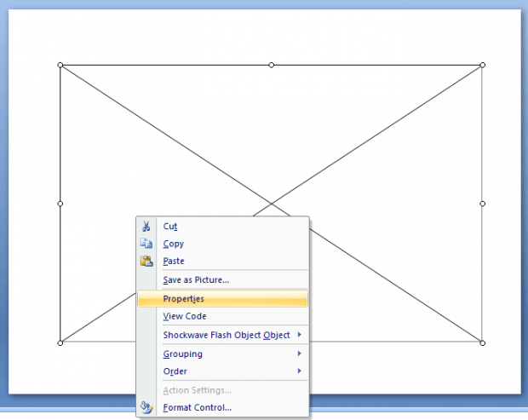Choose Cut from the context menu
Image resolution: width=528 pixels, height=420 pixels.
point(222,226)
